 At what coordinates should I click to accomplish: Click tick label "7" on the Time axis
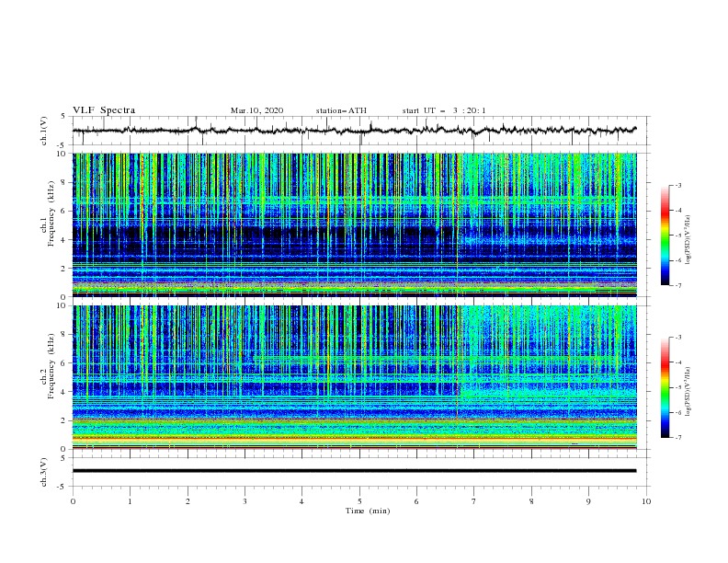(x=474, y=501)
